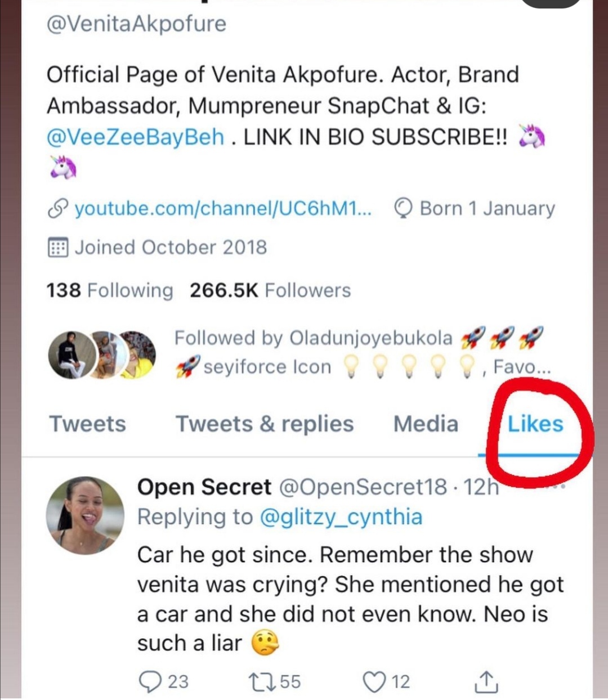Open the youtube.com channel link
This screenshot has width=608, height=700.
pos(223,209)
